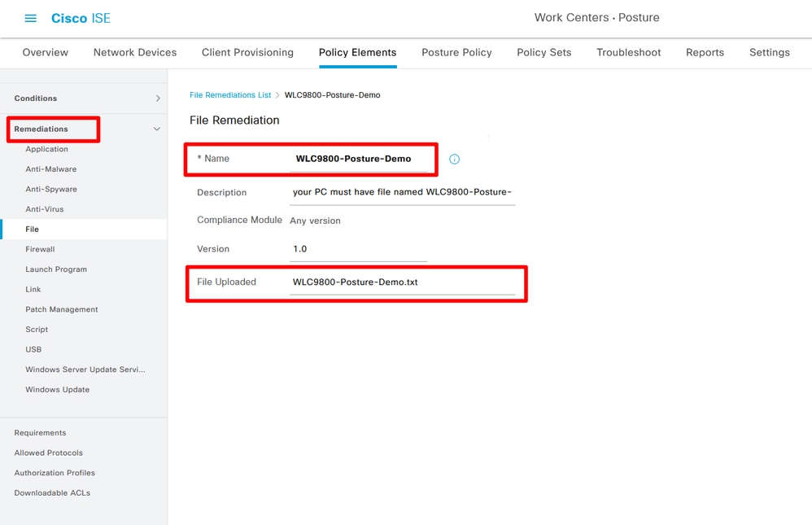Follow the File Remediations List breadcrumb link
The image size is (812, 525).
pos(230,95)
